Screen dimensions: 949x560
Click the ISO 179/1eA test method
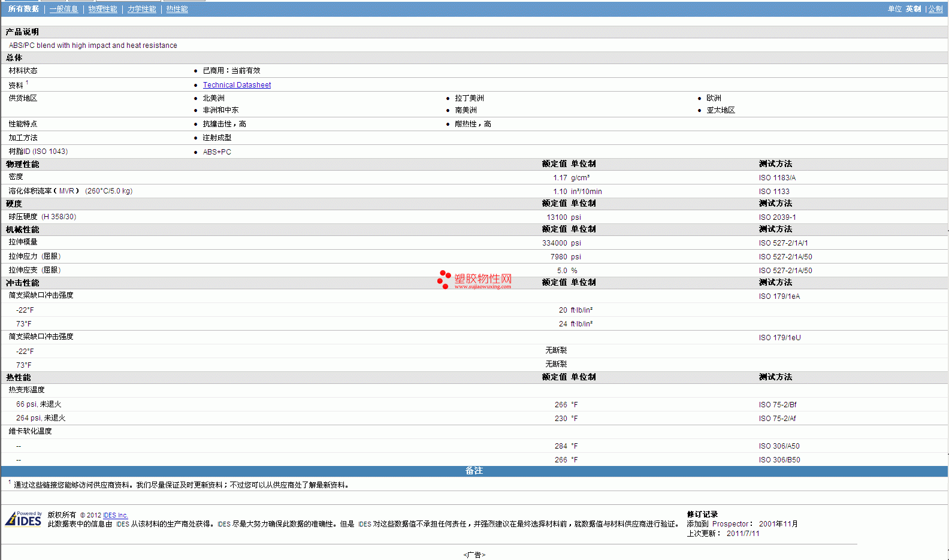[x=779, y=296]
